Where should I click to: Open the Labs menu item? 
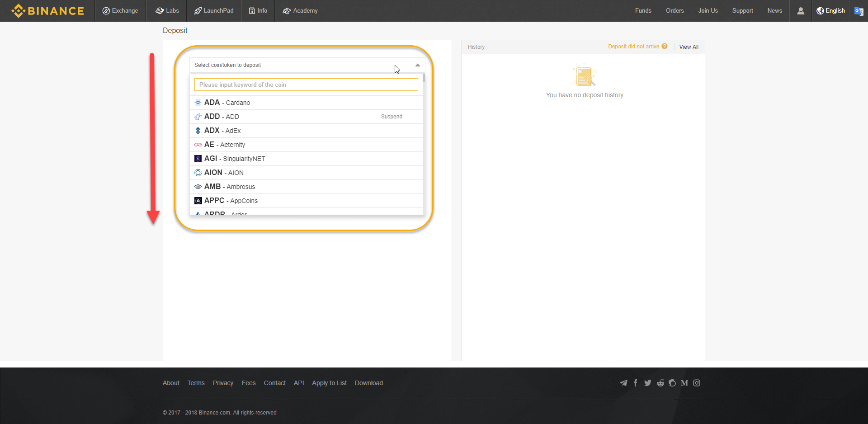pyautogui.click(x=167, y=11)
